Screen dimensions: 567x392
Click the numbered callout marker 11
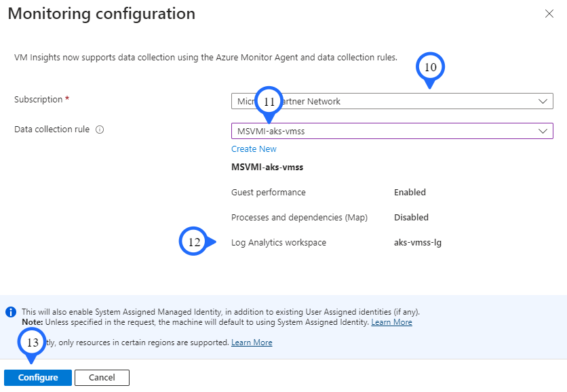tap(270, 101)
